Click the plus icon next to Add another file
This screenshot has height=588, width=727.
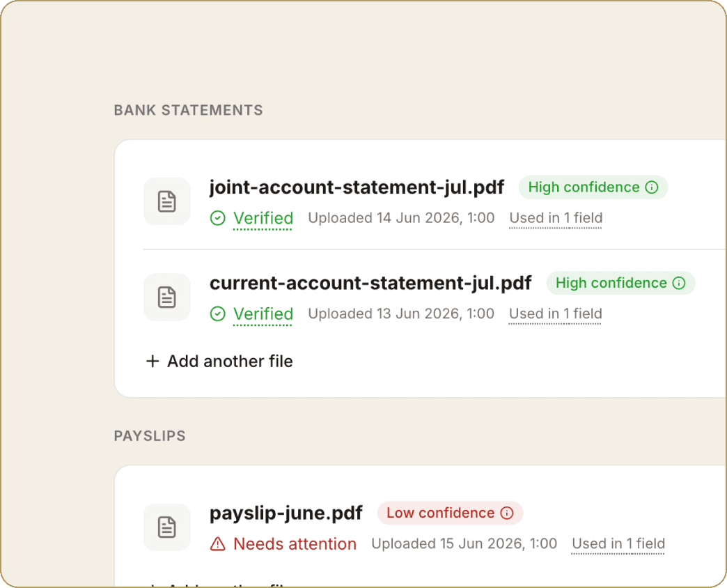(153, 362)
